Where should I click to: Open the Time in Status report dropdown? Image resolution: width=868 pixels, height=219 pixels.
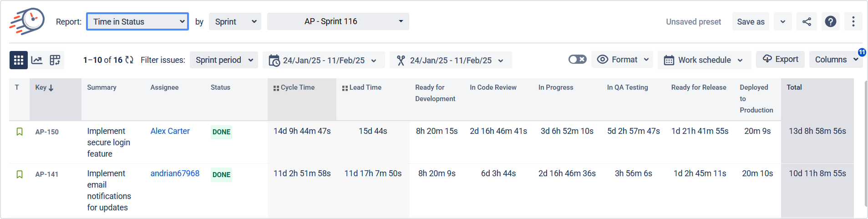pyautogui.click(x=137, y=22)
